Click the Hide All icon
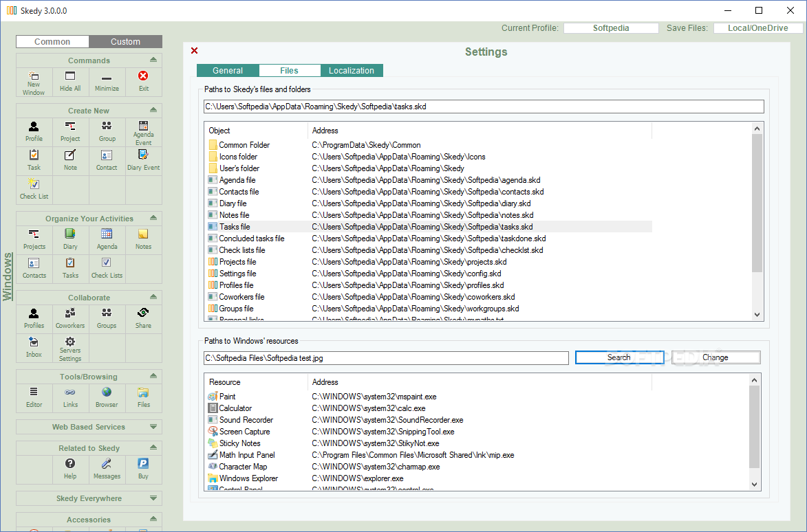807x532 pixels. [x=70, y=82]
